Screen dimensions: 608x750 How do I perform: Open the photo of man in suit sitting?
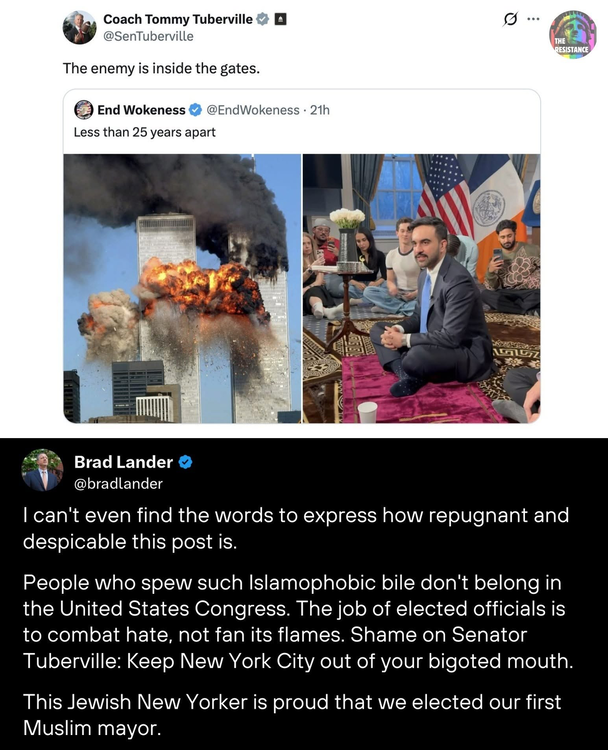click(x=421, y=288)
